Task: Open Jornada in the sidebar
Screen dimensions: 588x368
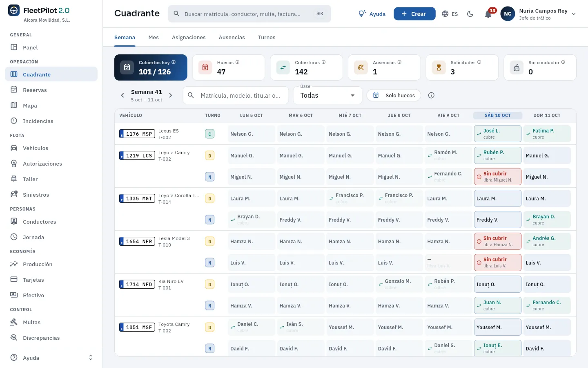Action: click(x=51, y=237)
